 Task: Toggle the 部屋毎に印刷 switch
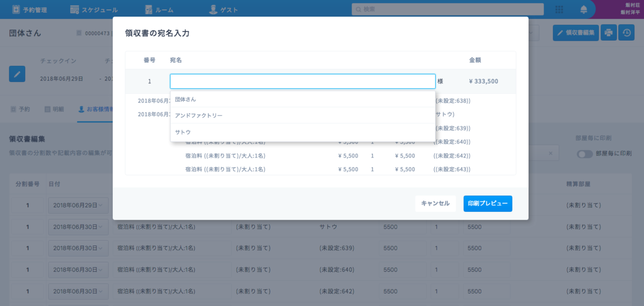(584, 154)
